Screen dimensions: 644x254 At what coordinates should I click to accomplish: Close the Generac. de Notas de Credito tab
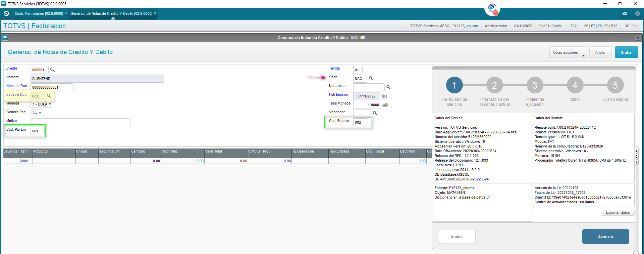click(155, 13)
